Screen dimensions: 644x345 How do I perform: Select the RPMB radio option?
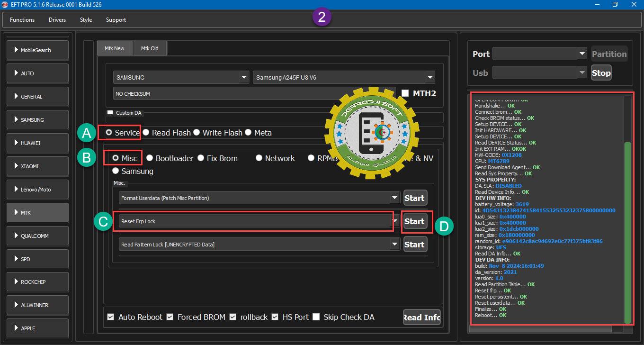(311, 158)
